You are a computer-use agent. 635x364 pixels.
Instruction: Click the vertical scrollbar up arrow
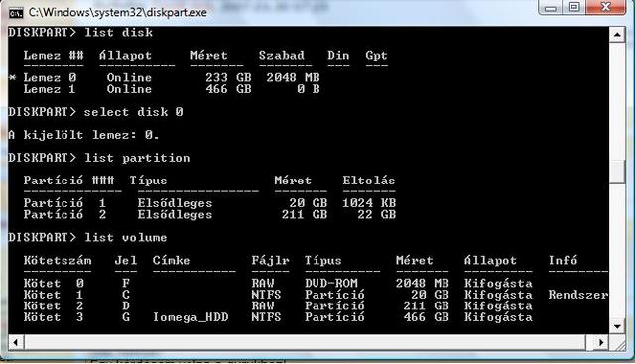[x=617, y=35]
